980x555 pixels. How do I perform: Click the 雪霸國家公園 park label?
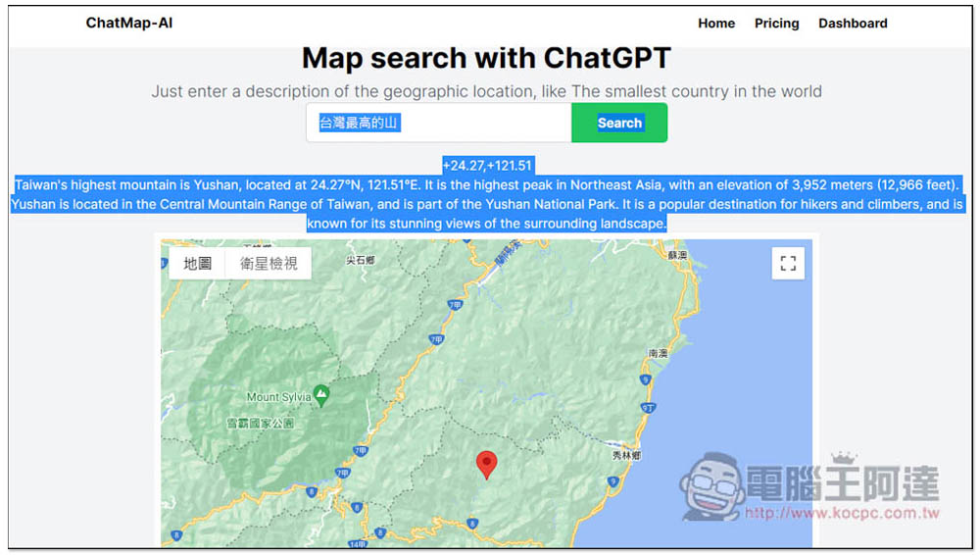[260, 424]
